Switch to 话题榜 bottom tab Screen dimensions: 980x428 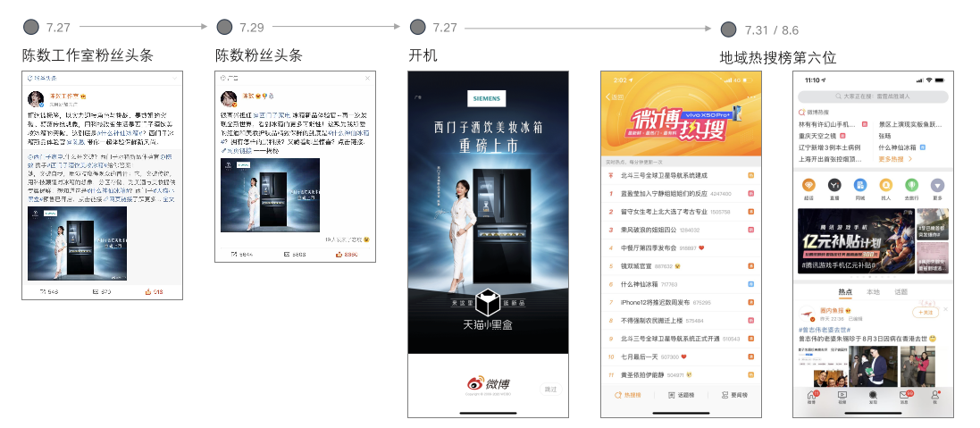(682, 395)
